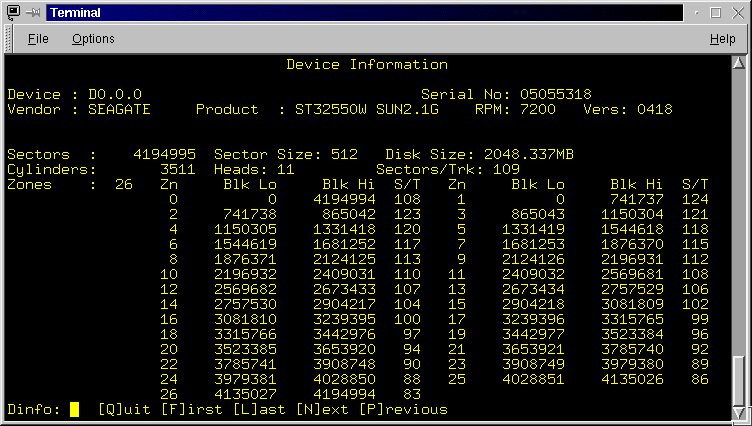Maximize the Terminal window
752x426 pixels.
click(716, 13)
